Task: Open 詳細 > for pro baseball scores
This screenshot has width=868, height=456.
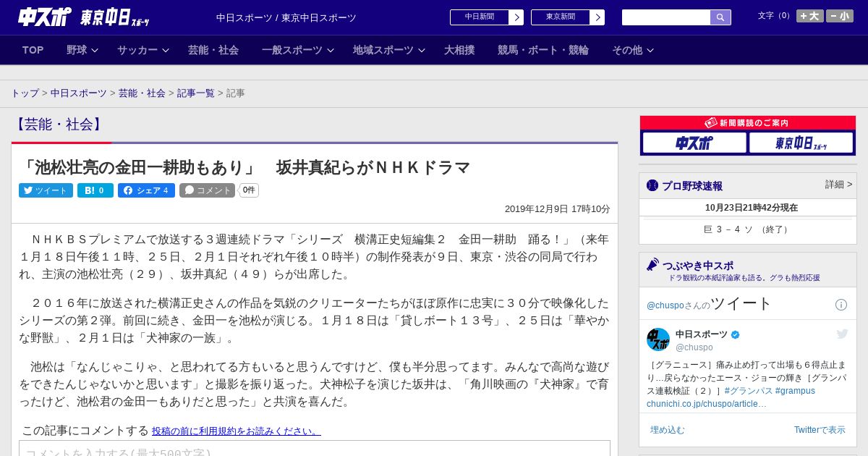Action: 839,185
